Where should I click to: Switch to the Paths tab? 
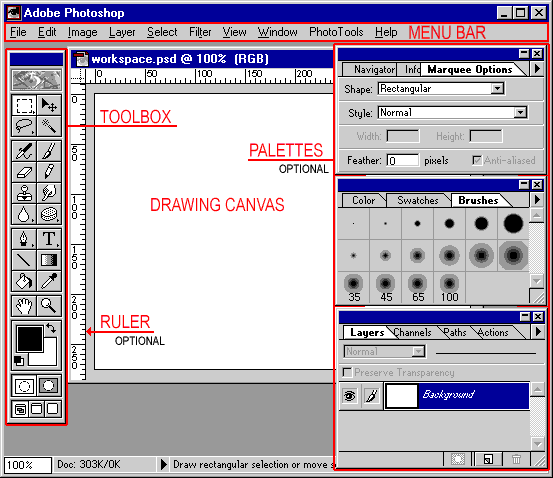click(x=455, y=332)
